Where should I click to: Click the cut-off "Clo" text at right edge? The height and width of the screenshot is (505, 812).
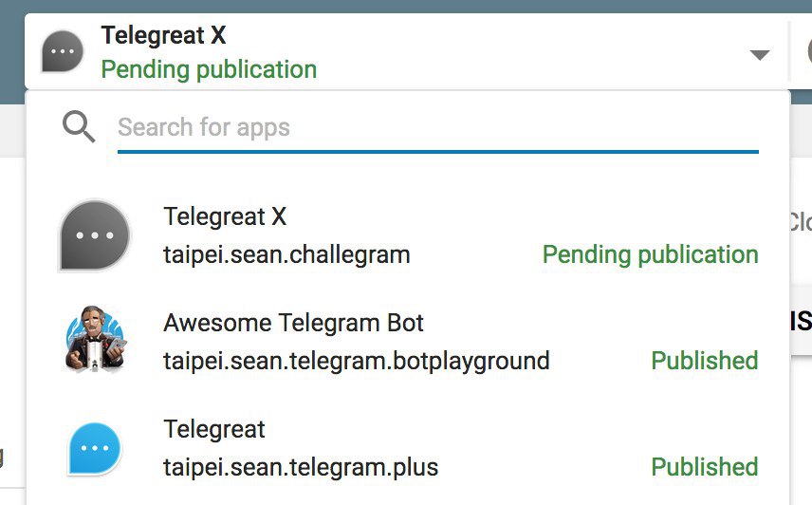(x=800, y=222)
